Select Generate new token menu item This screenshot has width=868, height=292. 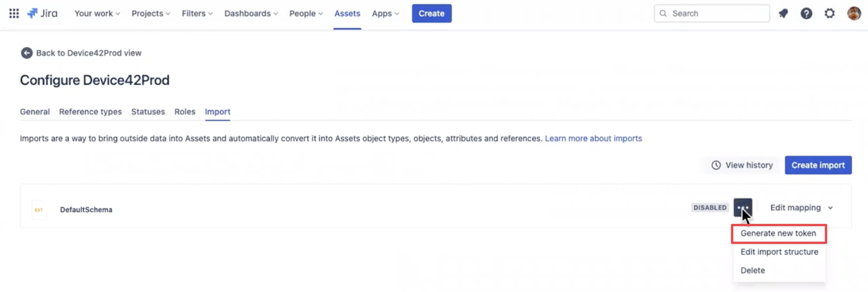[x=778, y=233]
